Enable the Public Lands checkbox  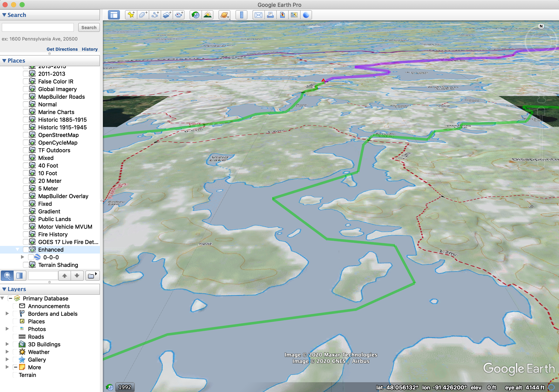pyautogui.click(x=25, y=219)
